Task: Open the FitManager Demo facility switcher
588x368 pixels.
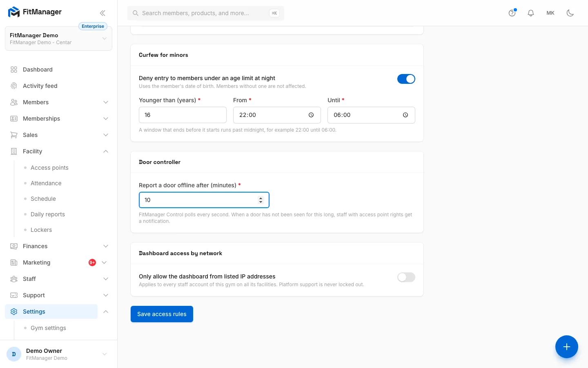Action: pos(58,38)
